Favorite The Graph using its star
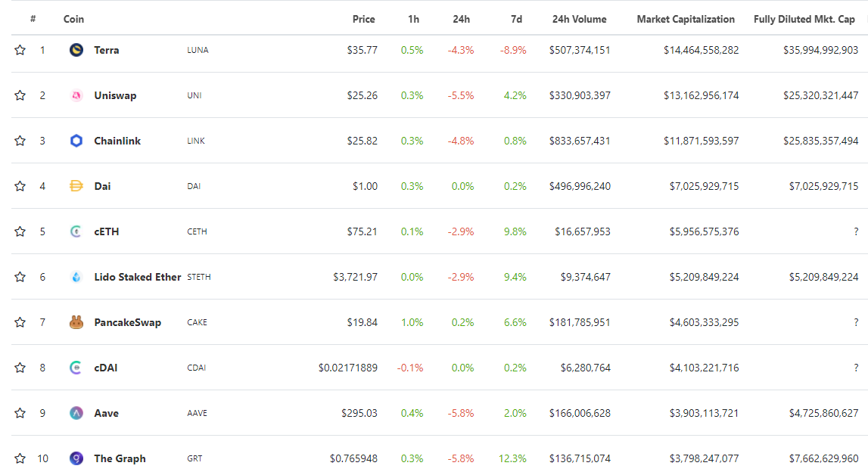Image resolution: width=868 pixels, height=472 pixels. click(x=20, y=458)
